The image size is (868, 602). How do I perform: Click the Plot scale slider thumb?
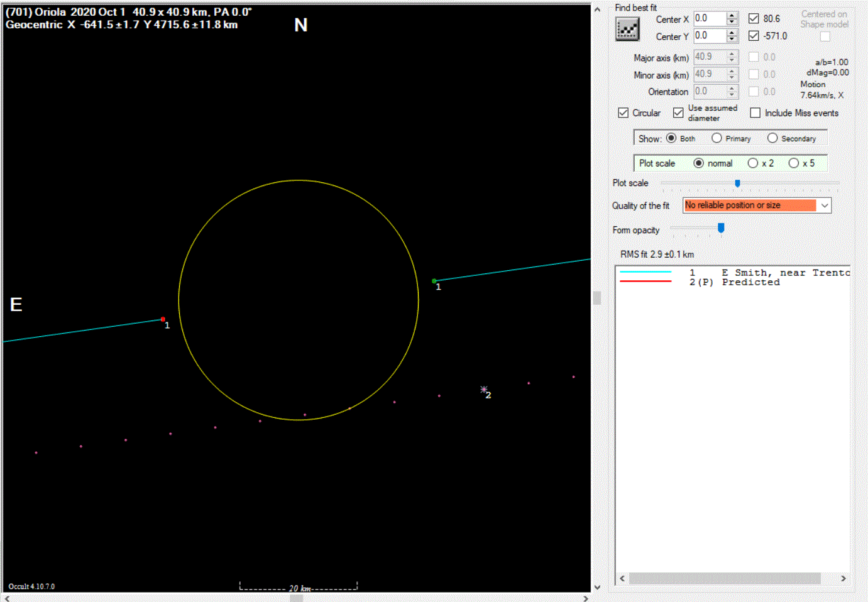click(x=738, y=183)
